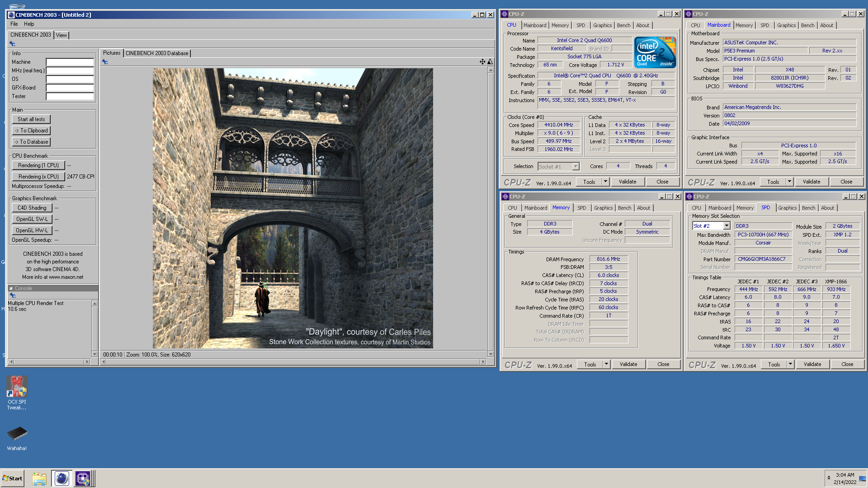Screen dimensions: 868x488
Task: Select CPU-Z taskbar icon
Action: [83, 479]
